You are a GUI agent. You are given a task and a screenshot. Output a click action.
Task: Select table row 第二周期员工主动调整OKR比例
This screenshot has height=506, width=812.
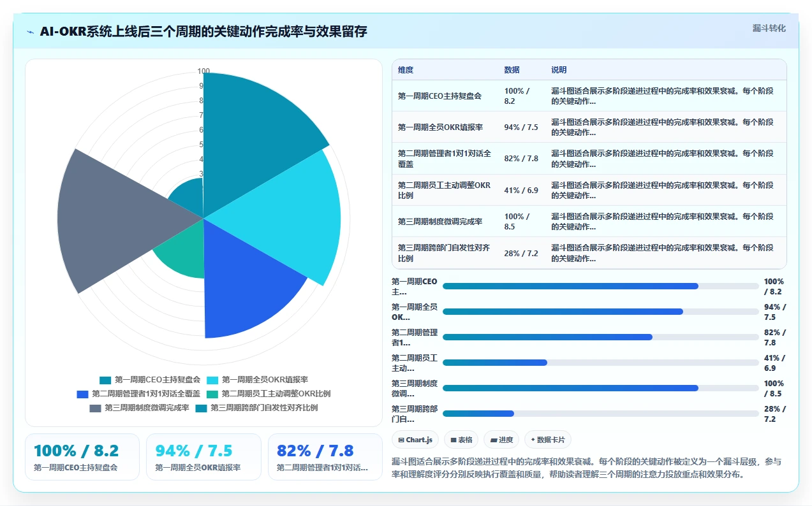point(589,190)
